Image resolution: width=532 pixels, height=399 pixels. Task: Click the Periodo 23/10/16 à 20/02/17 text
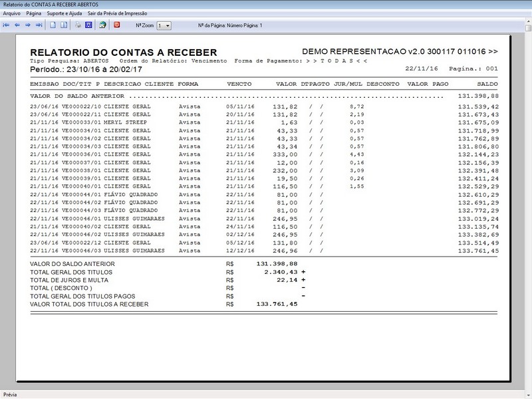(x=86, y=70)
